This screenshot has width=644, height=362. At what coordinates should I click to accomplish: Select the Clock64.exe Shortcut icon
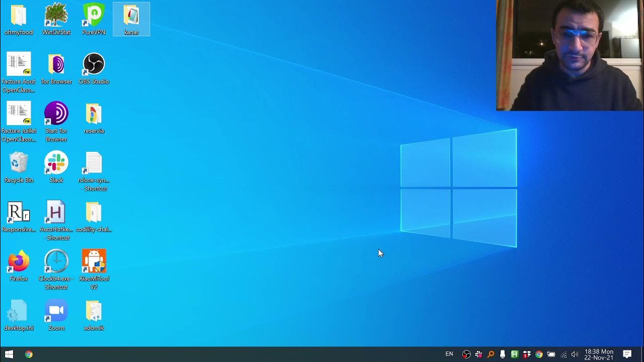[x=56, y=270]
